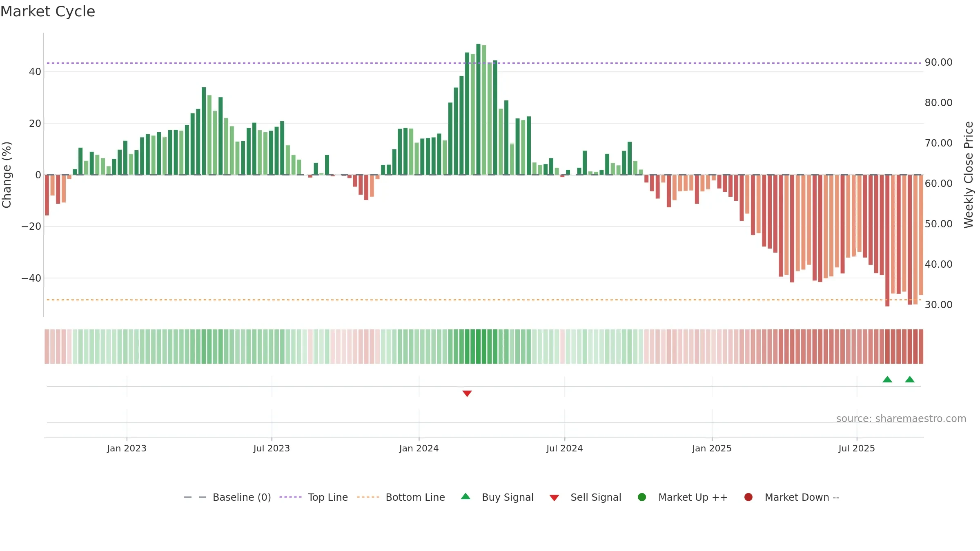980x551 pixels.
Task: Click the Jul 2024 axis label
Action: click(x=565, y=448)
